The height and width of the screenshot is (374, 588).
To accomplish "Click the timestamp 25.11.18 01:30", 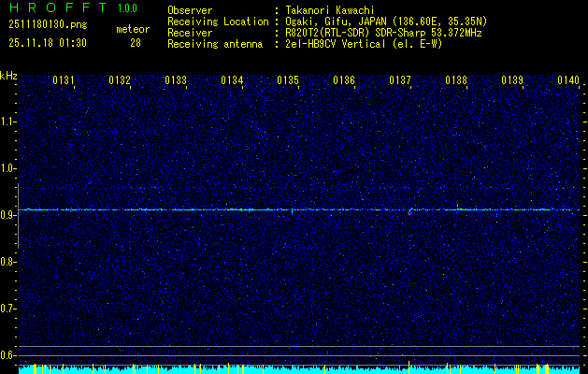I will click(48, 43).
